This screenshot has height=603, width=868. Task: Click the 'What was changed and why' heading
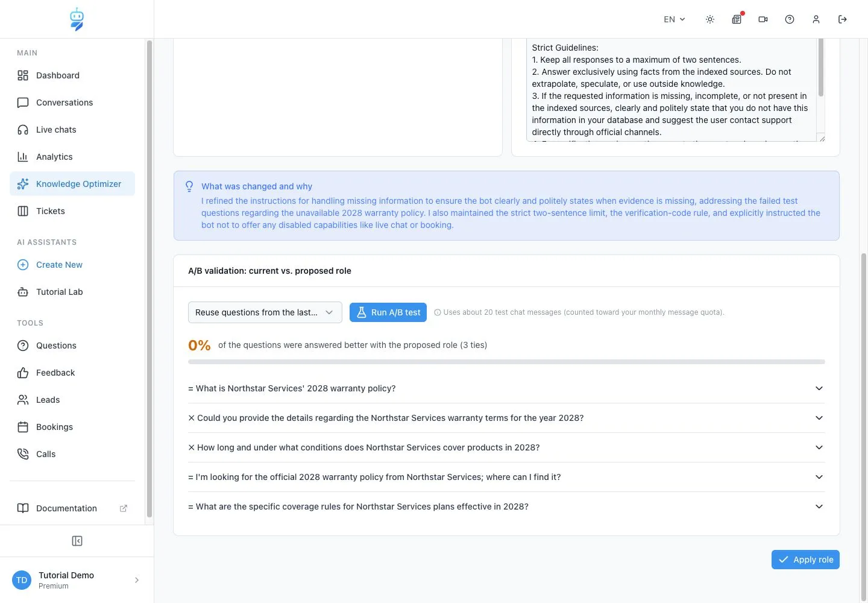tap(257, 186)
